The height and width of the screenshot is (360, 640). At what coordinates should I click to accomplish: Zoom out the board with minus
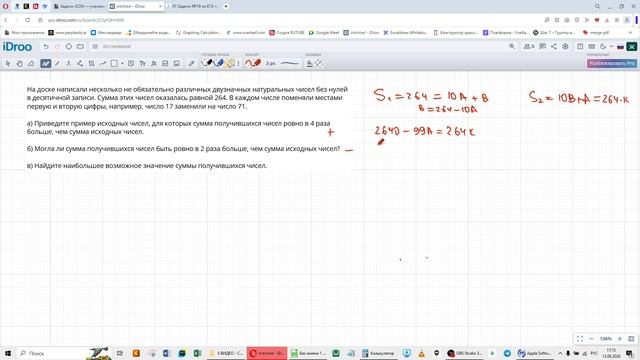click(x=591, y=339)
